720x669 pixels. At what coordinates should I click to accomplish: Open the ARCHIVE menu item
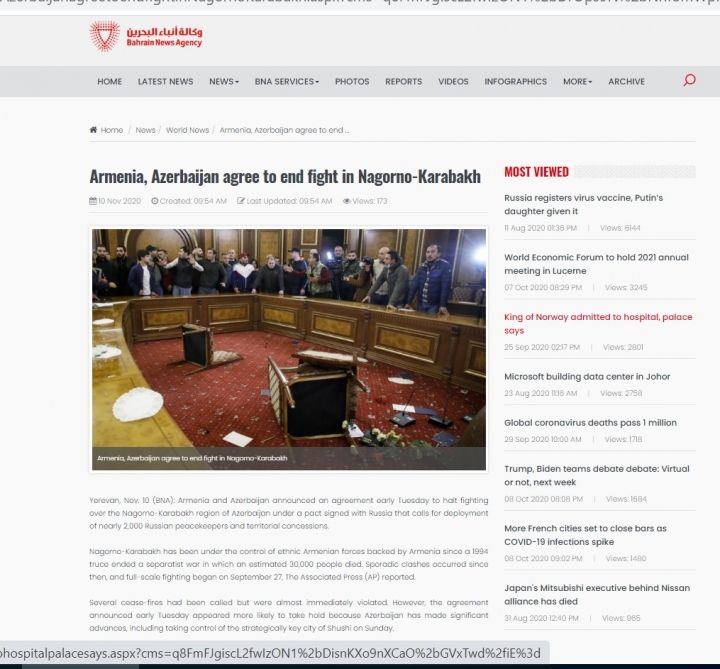click(x=626, y=82)
